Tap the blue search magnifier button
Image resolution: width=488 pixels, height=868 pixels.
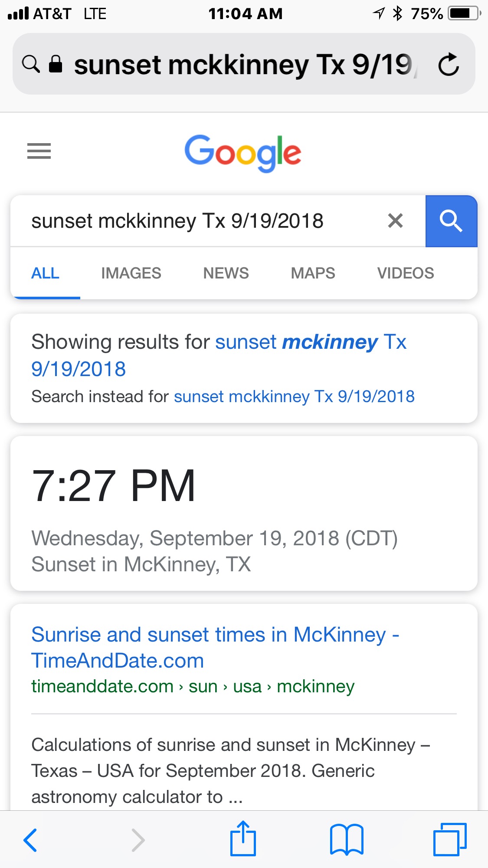451,221
